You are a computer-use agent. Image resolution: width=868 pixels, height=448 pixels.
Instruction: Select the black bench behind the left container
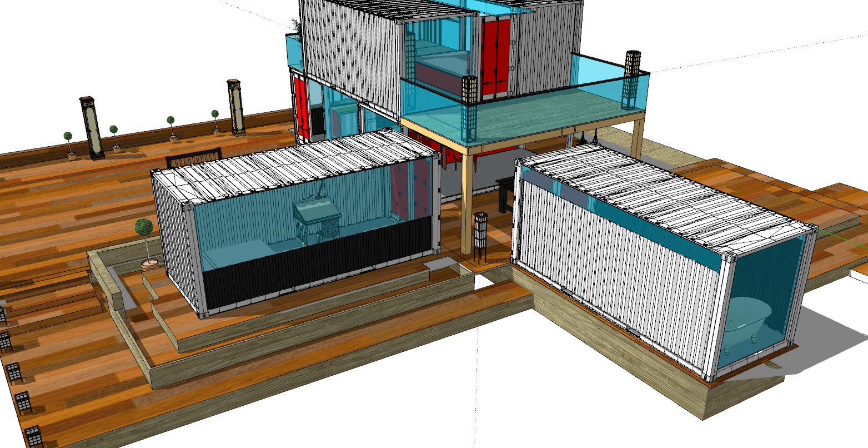[194, 158]
